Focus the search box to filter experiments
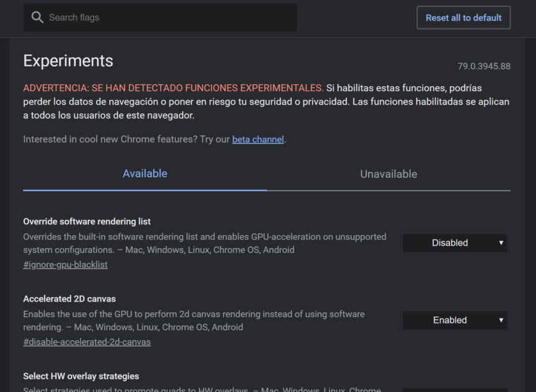This screenshot has height=392, width=536. pyautogui.click(x=160, y=17)
